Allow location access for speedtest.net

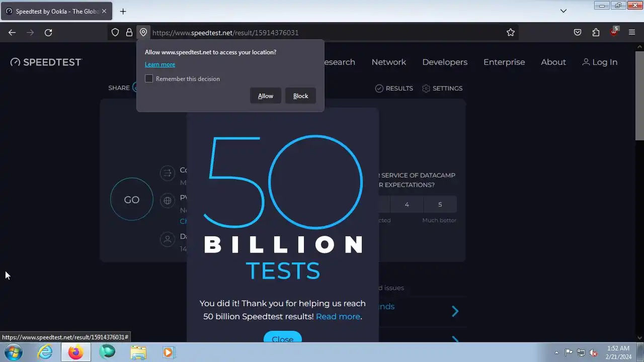[x=266, y=96]
